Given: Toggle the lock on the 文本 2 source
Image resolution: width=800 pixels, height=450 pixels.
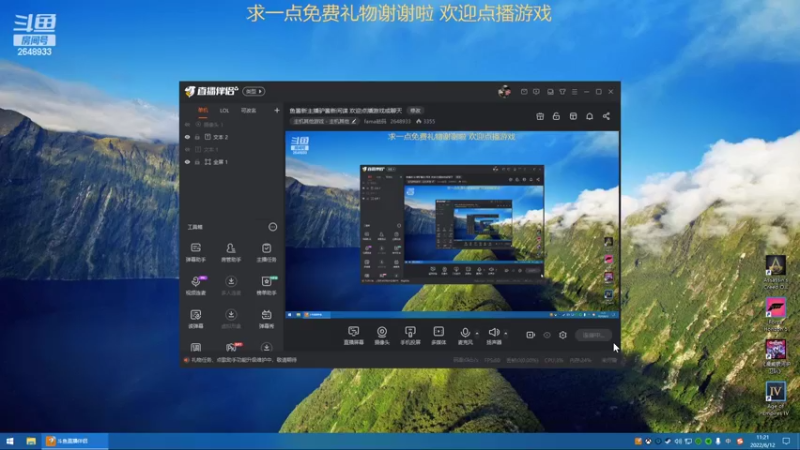Looking at the screenshot, I should click(x=197, y=137).
